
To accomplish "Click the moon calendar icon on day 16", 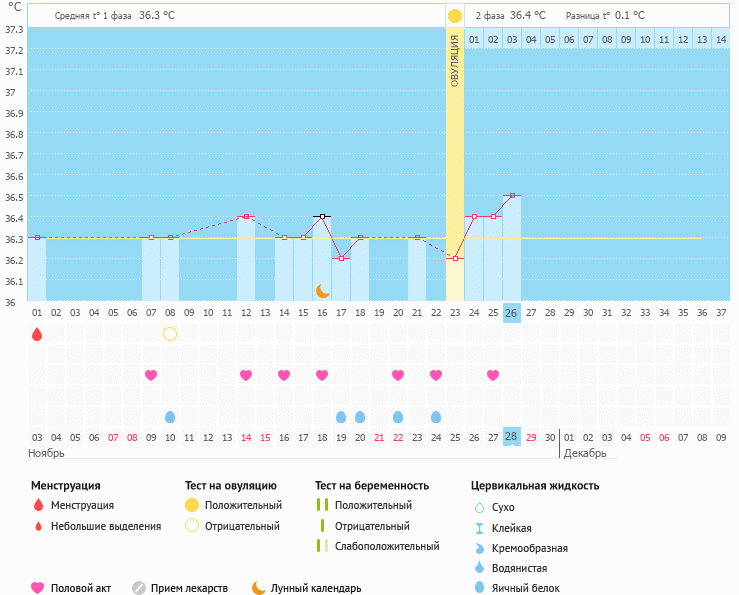I will tap(322, 291).
